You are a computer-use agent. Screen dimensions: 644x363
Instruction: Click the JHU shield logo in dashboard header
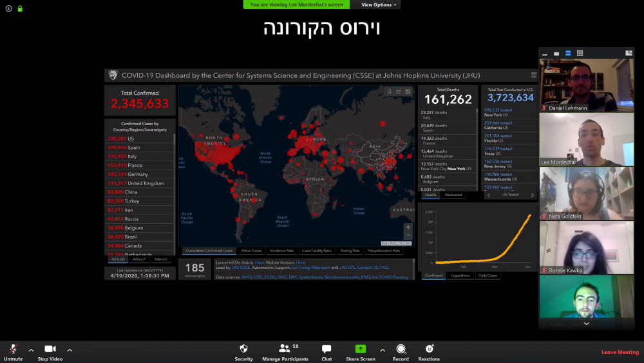[113, 75]
